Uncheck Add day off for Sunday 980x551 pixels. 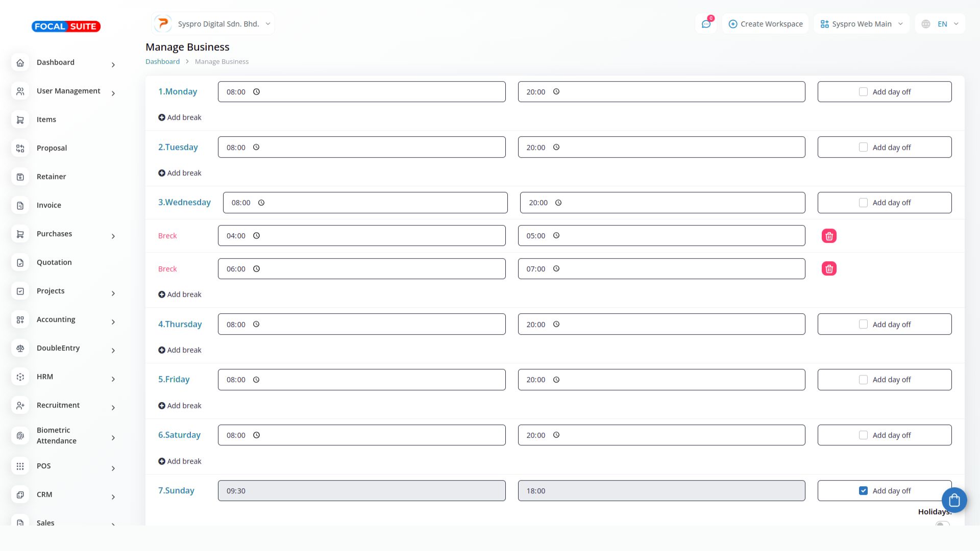coord(863,491)
